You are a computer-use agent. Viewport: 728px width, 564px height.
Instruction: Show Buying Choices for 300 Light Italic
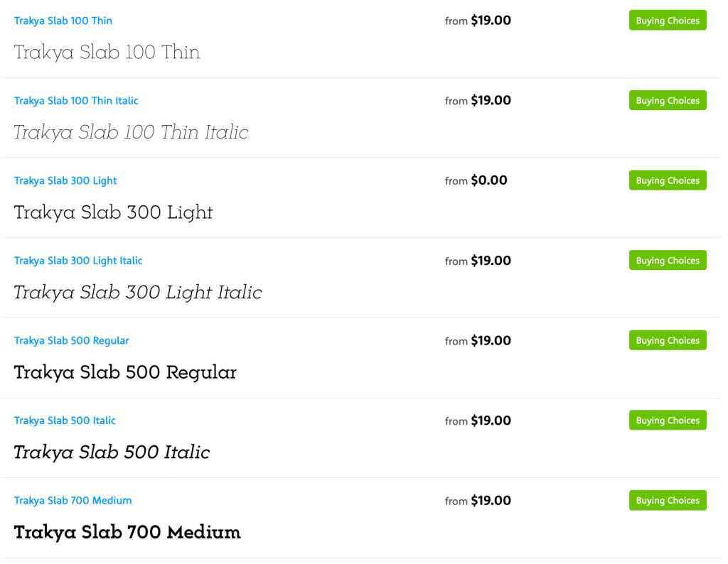tap(668, 261)
